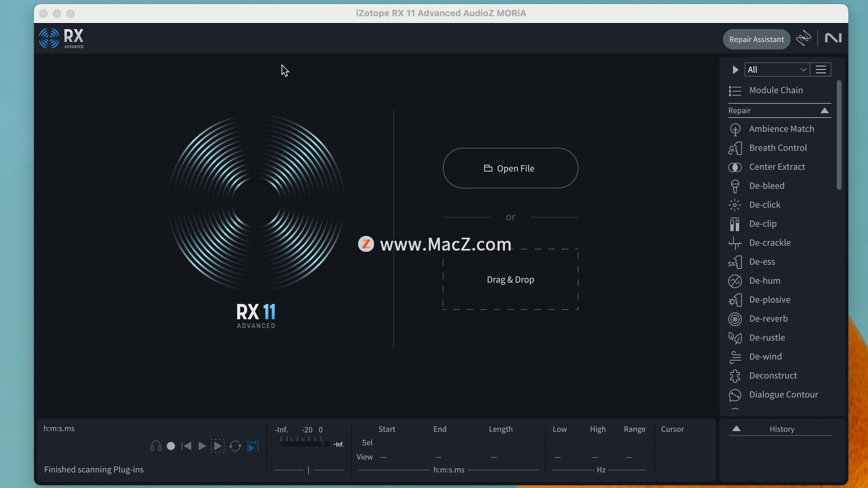Click the De-reverb module icon
Image resolution: width=868 pixels, height=488 pixels.
click(x=735, y=319)
